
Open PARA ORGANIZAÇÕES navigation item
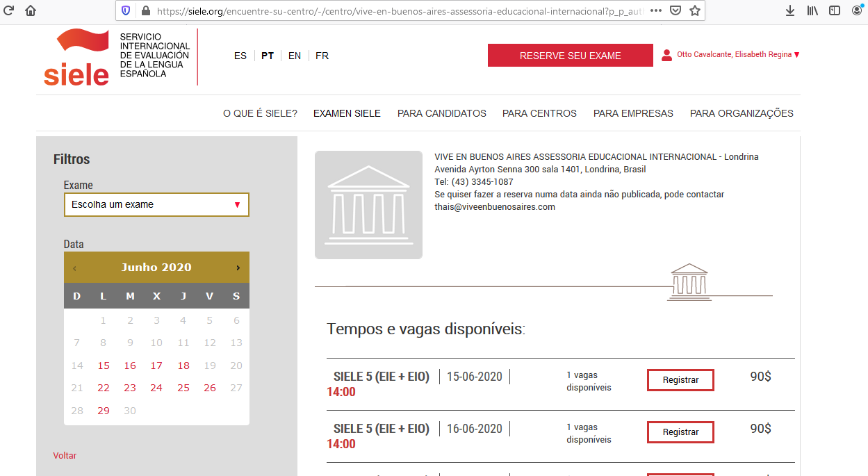742,113
